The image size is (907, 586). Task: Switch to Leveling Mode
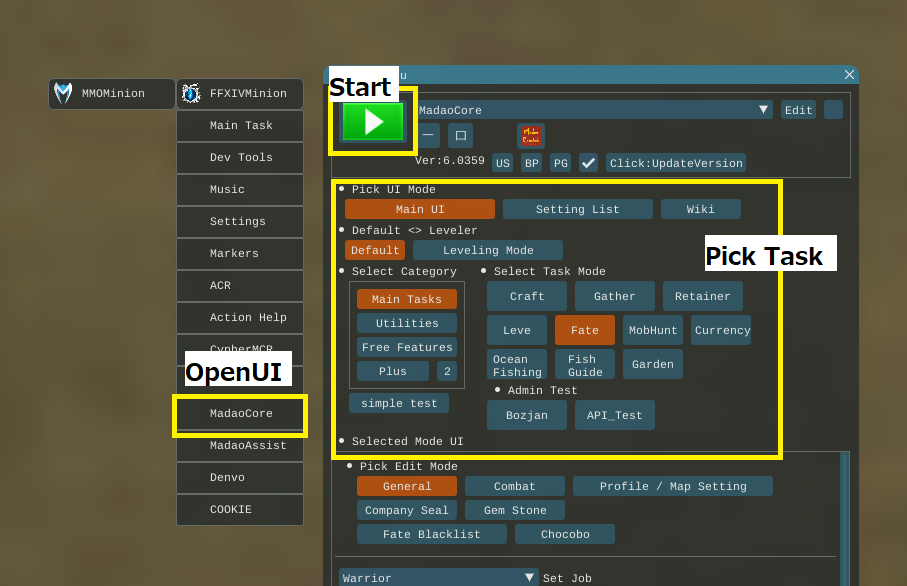pos(488,250)
